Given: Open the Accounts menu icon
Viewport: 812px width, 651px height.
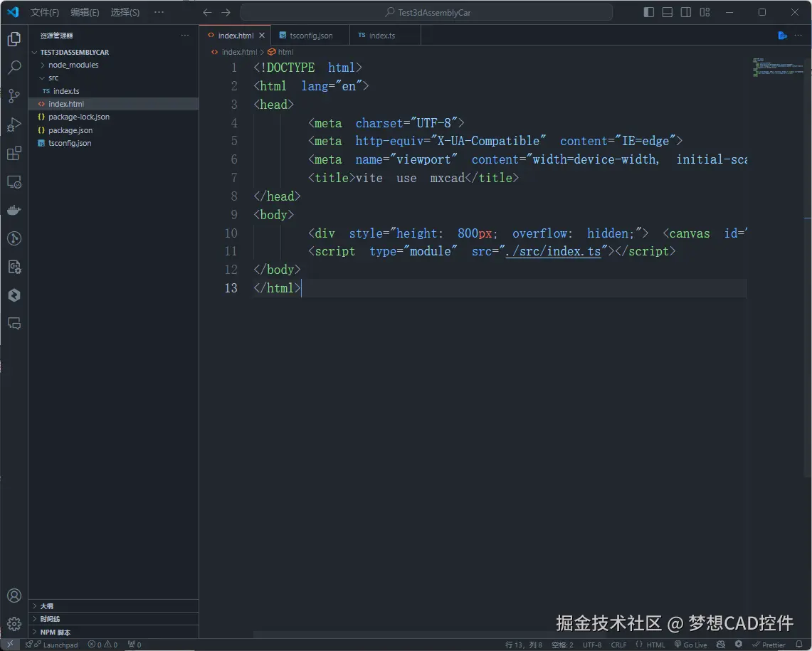Looking at the screenshot, I should [14, 596].
